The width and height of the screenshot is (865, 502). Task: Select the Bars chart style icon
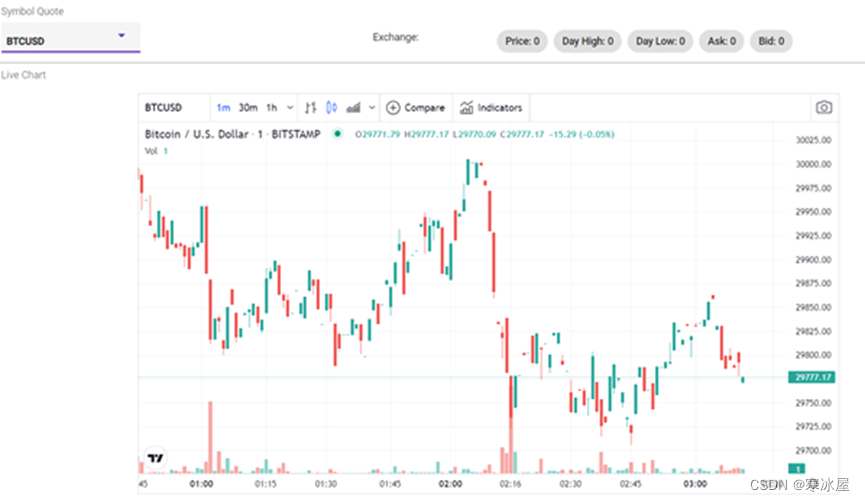pyautogui.click(x=311, y=108)
